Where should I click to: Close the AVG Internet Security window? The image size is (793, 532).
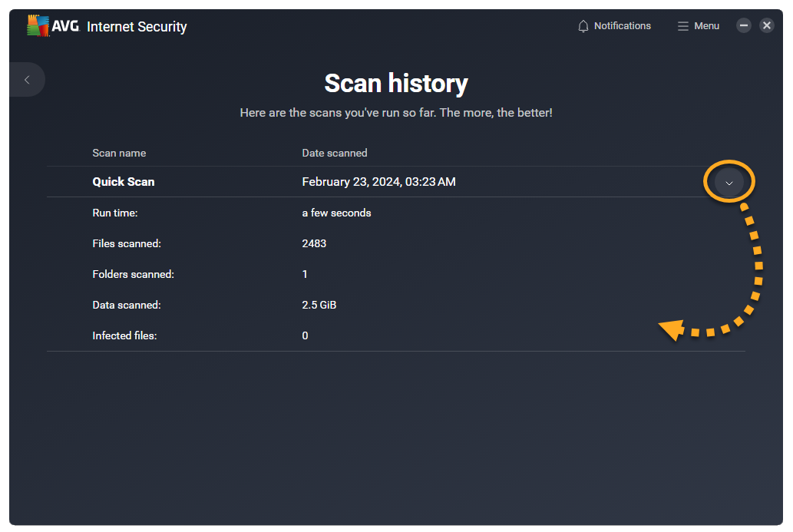click(767, 25)
